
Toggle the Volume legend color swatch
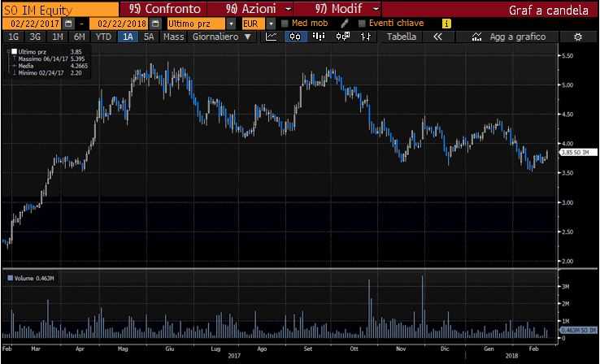pos(10,278)
